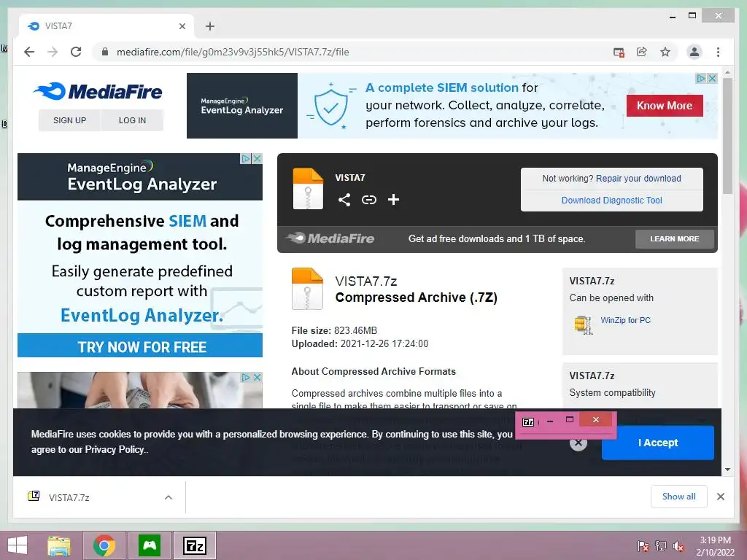This screenshot has width=747, height=560.
Task: Click AdChoices icon on top banner ad
Action: [x=701, y=78]
